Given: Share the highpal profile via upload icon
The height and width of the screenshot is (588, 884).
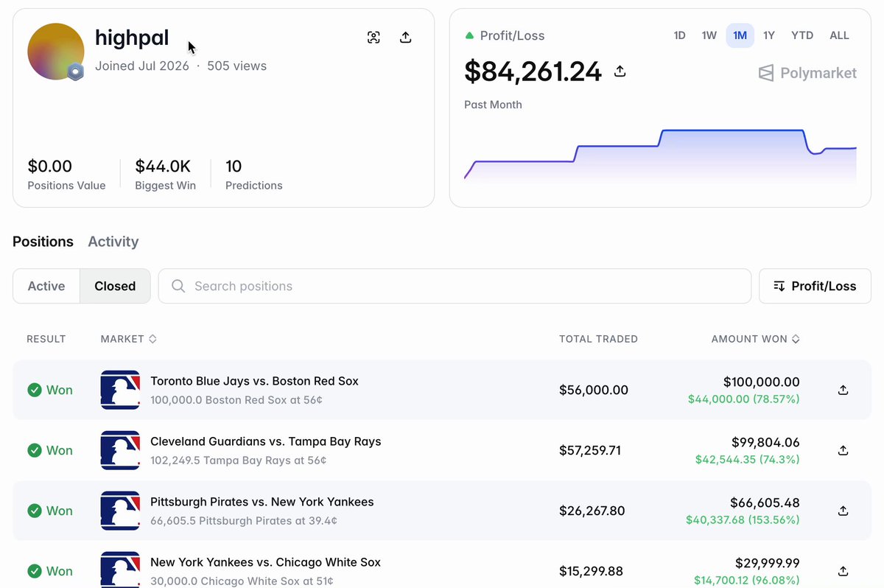Looking at the screenshot, I should 405,38.
